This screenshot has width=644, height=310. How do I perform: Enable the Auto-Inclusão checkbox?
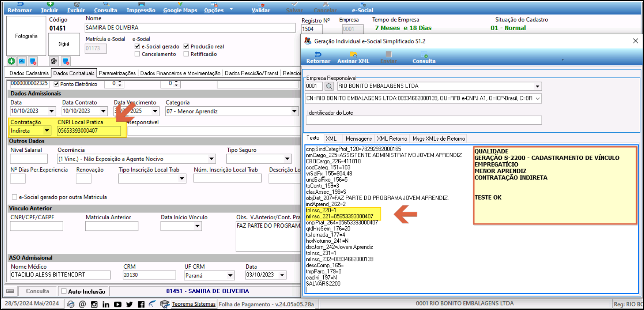[x=64, y=291]
